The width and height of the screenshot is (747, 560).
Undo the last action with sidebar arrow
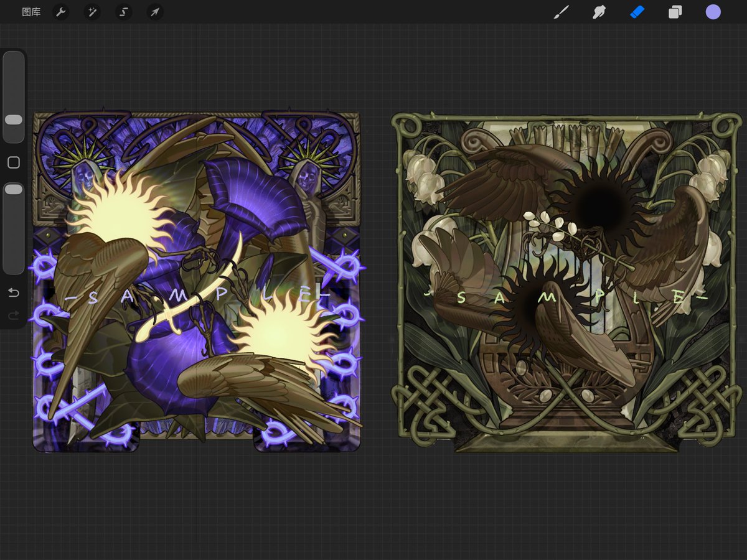pyautogui.click(x=14, y=293)
